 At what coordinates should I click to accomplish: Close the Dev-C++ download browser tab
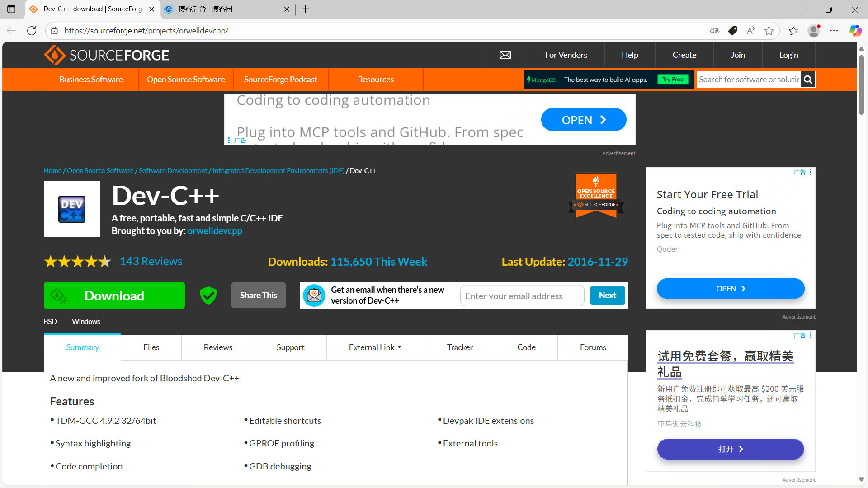[x=152, y=9]
